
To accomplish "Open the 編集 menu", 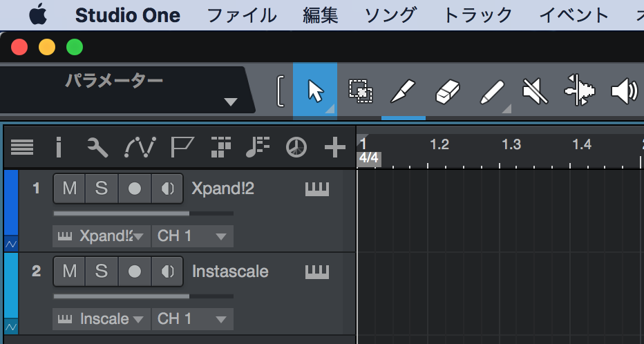I will (x=321, y=16).
